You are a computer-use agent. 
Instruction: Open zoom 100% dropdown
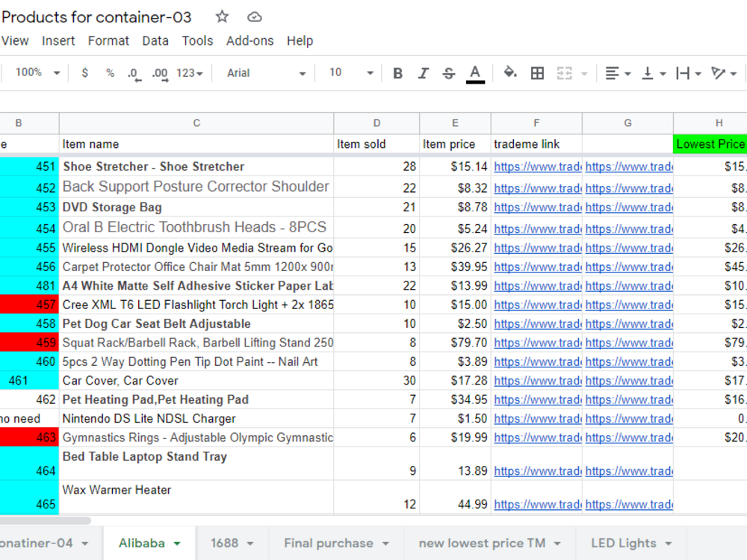[37, 73]
